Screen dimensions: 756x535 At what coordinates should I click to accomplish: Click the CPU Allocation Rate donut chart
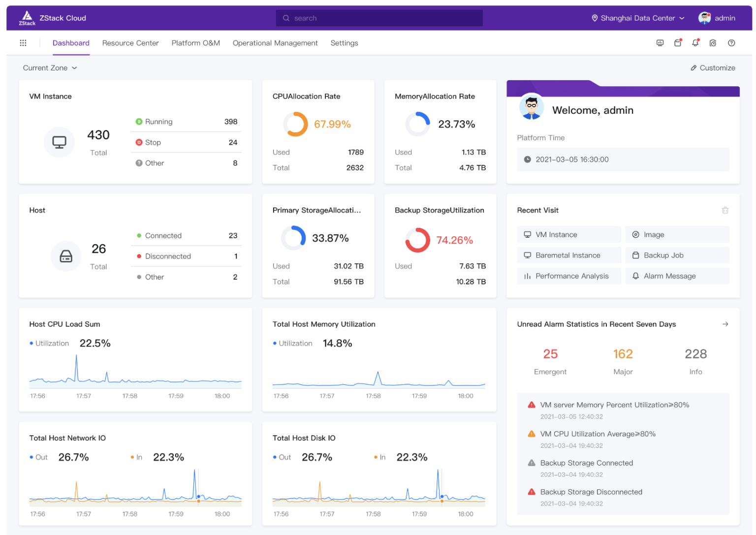point(295,124)
